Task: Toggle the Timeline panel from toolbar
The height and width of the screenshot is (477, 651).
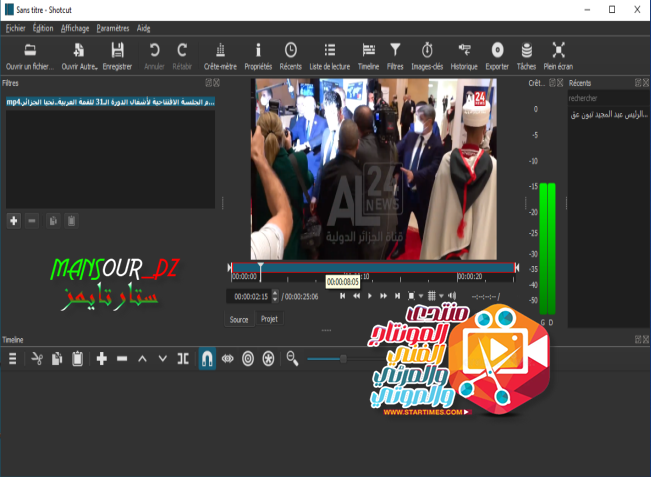Action: point(368,56)
